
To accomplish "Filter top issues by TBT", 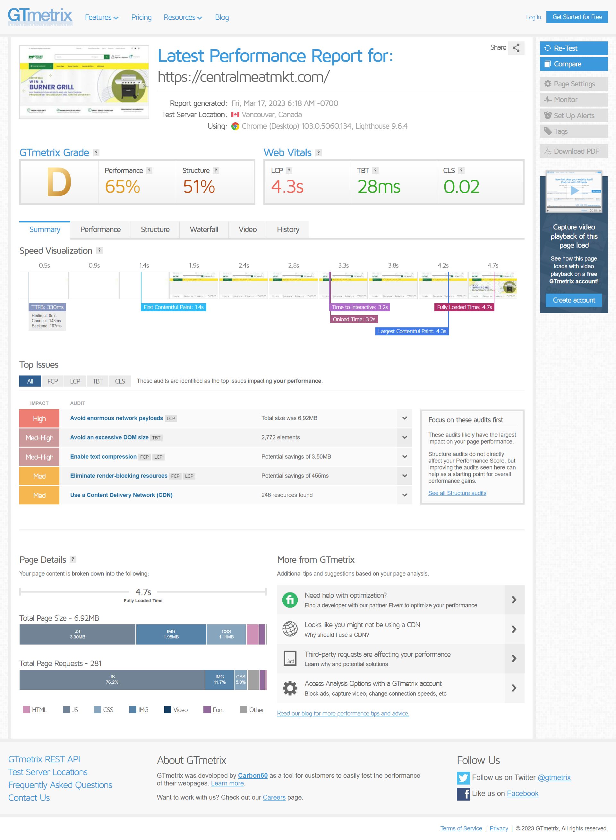I will [97, 381].
